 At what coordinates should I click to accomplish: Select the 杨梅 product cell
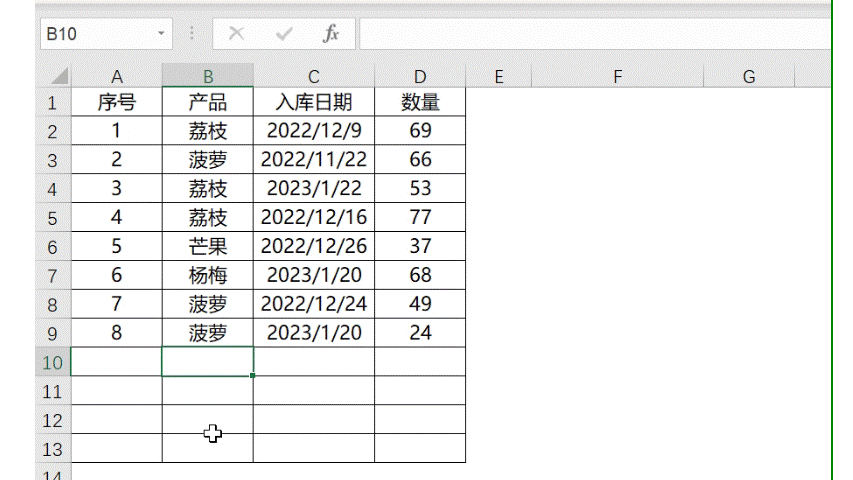(x=208, y=275)
